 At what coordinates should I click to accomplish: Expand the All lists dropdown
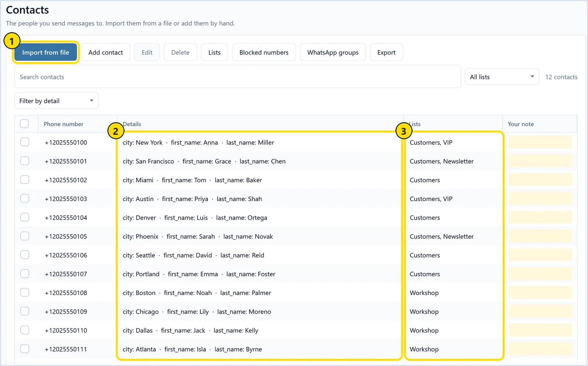502,77
